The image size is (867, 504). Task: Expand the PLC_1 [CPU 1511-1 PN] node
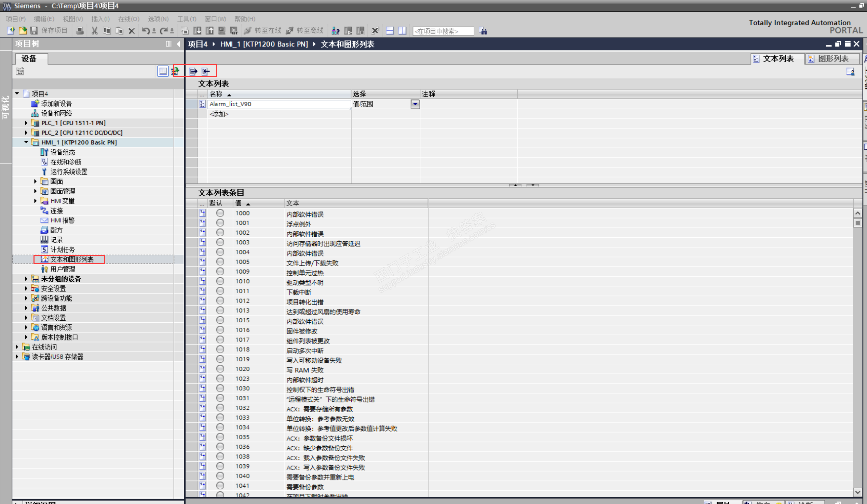[26, 123]
